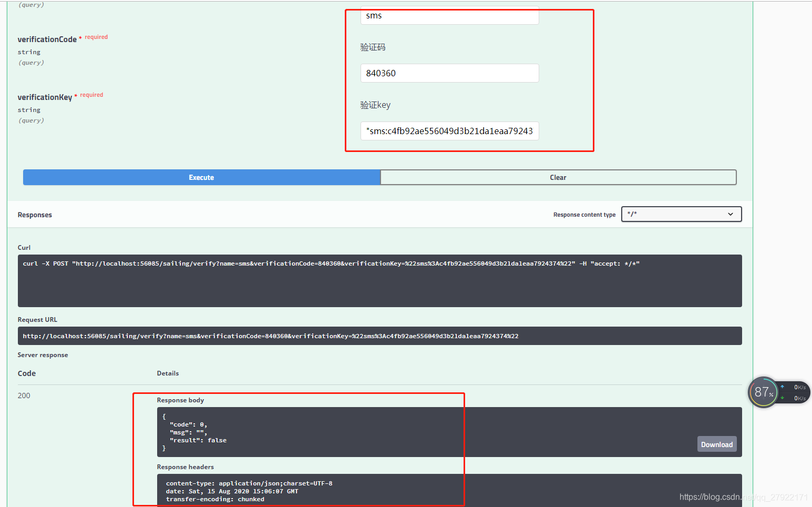Click the "code": 0 line in response

pos(189,424)
